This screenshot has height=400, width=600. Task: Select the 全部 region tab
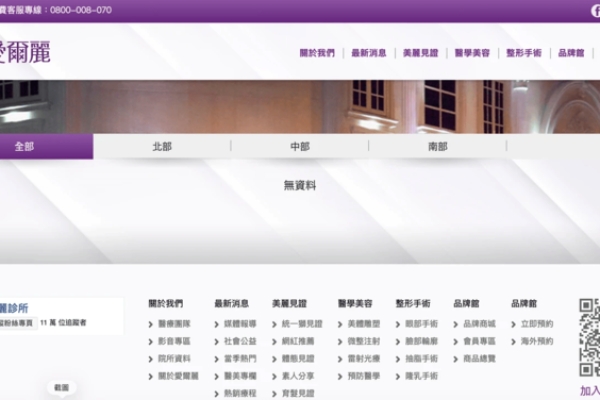(x=46, y=146)
